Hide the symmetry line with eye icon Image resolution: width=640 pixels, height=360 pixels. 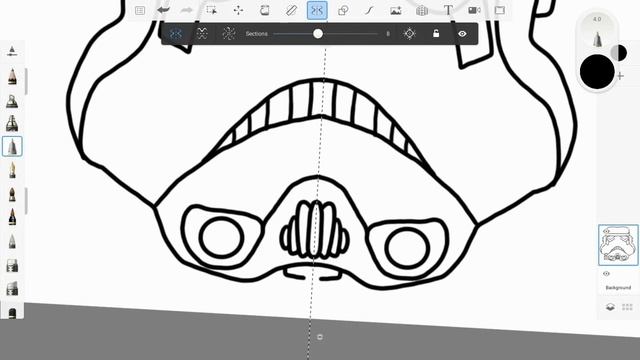462,34
